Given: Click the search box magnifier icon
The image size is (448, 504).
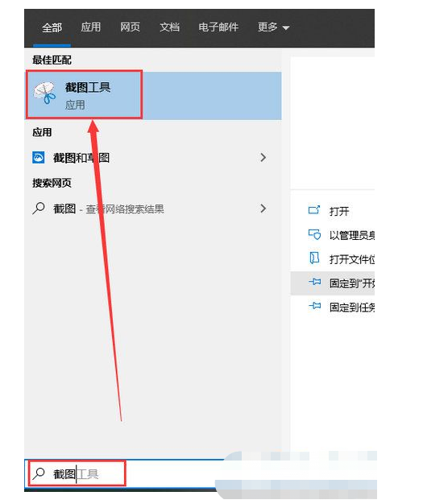Looking at the screenshot, I should (x=39, y=473).
